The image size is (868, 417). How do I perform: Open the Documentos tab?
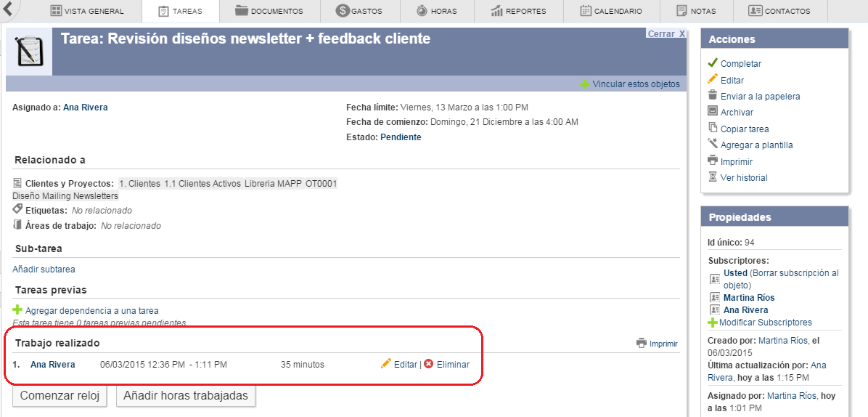pyautogui.click(x=269, y=11)
